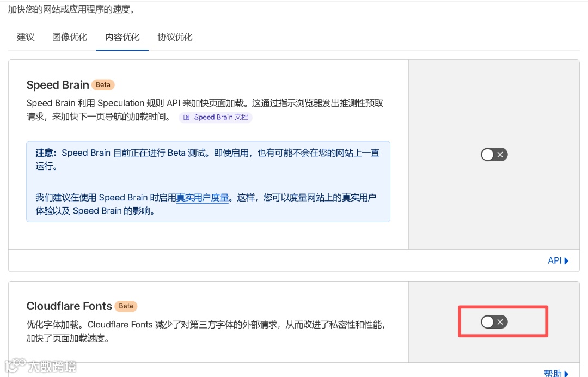Select the Speed Brain heading text
This screenshot has height=377, width=588.
(58, 85)
